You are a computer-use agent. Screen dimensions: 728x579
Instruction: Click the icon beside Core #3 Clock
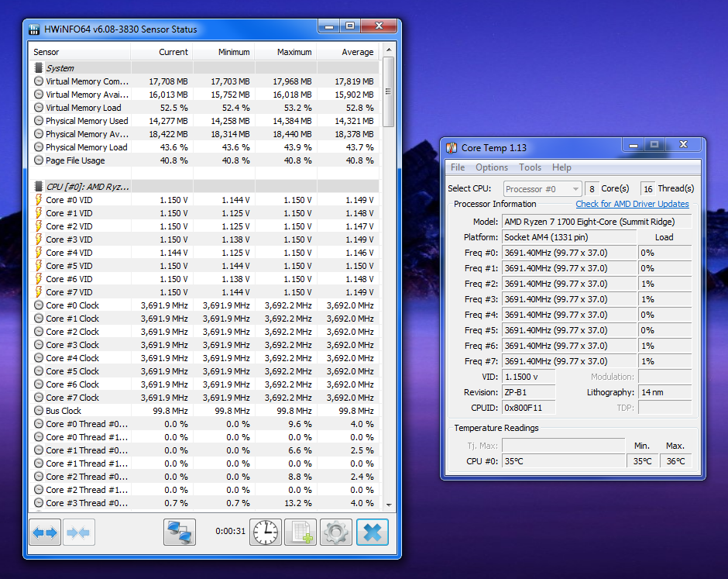point(39,345)
